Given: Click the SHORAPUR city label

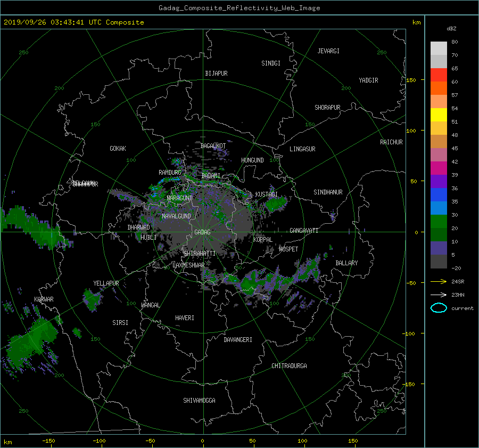Looking at the screenshot, I should 327,108.
